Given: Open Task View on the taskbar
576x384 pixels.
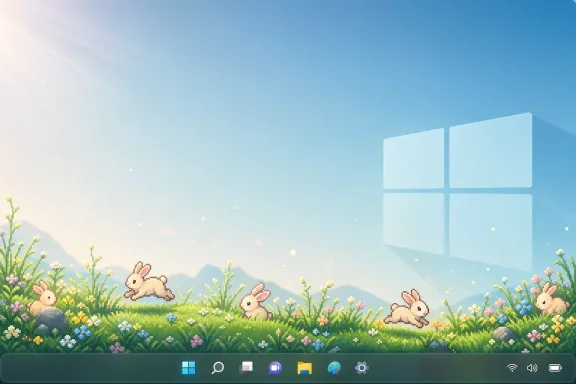Looking at the screenshot, I should [246, 367].
